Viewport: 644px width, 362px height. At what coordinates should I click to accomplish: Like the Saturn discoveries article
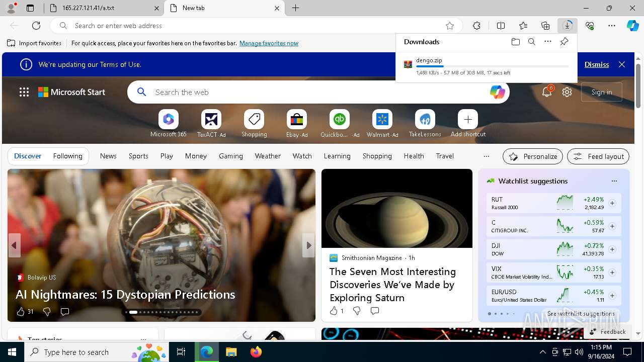(x=334, y=311)
